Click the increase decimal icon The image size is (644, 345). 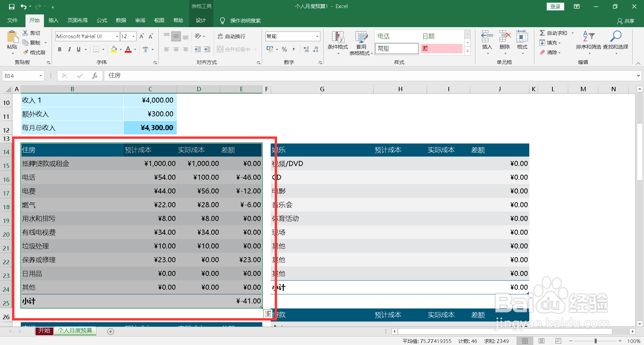coord(306,49)
